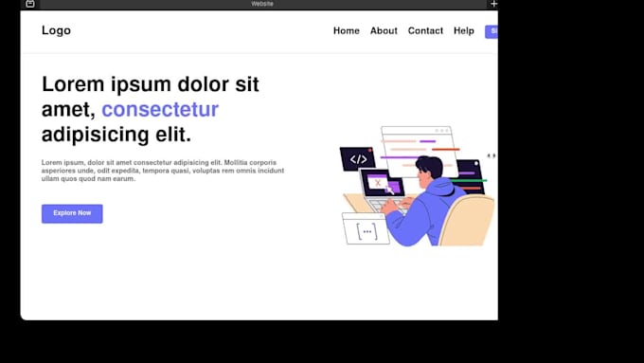Open the About nav link
Image resolution: width=644 pixels, height=363 pixels.
point(384,31)
